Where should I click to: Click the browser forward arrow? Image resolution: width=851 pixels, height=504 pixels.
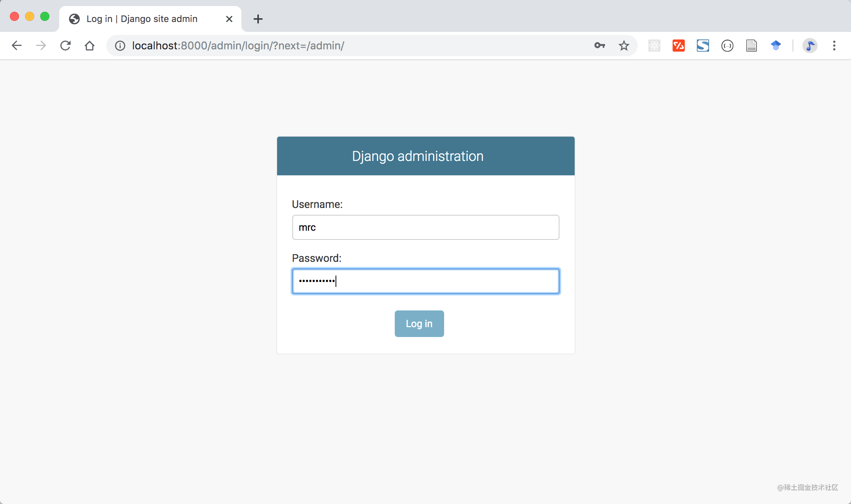click(41, 46)
